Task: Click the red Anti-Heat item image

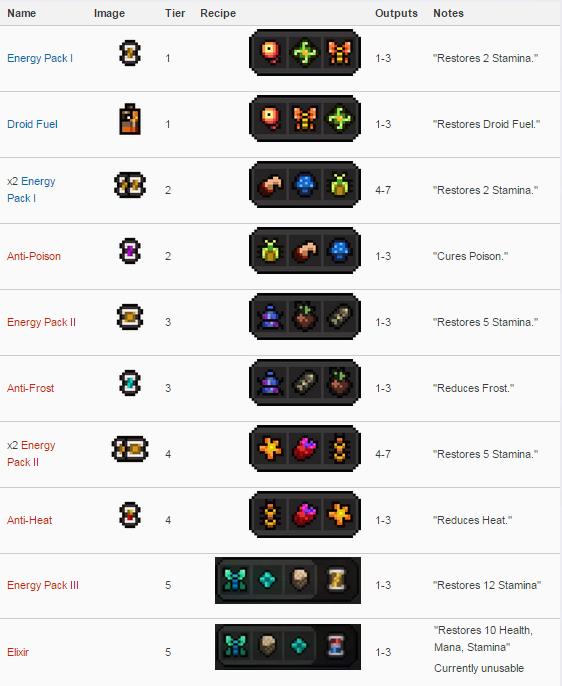Action: coord(130,515)
